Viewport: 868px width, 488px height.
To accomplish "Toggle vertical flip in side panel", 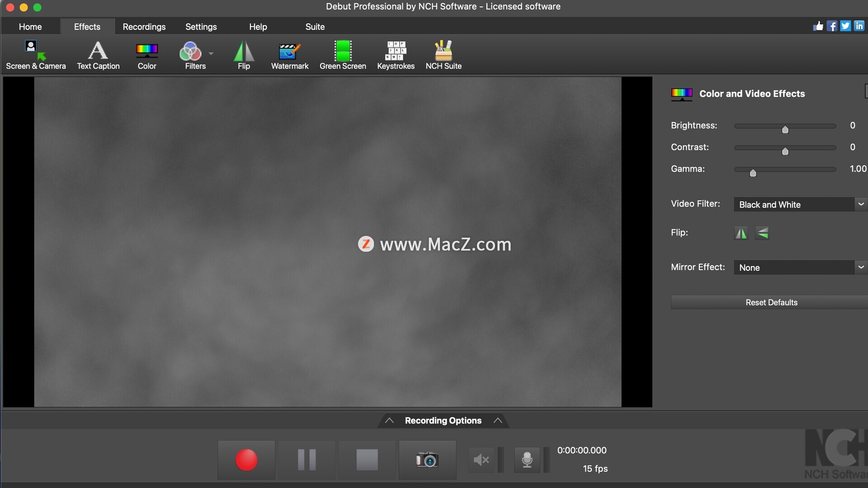I will click(762, 233).
